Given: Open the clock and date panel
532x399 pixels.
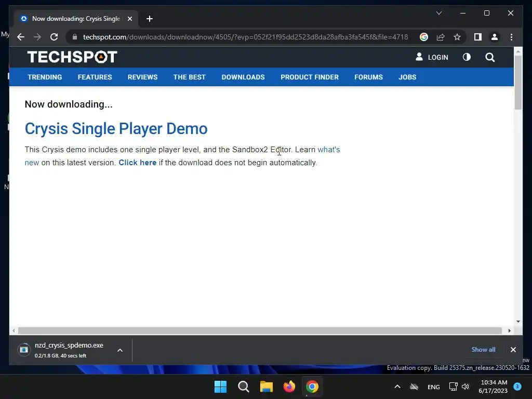Looking at the screenshot, I should point(494,387).
